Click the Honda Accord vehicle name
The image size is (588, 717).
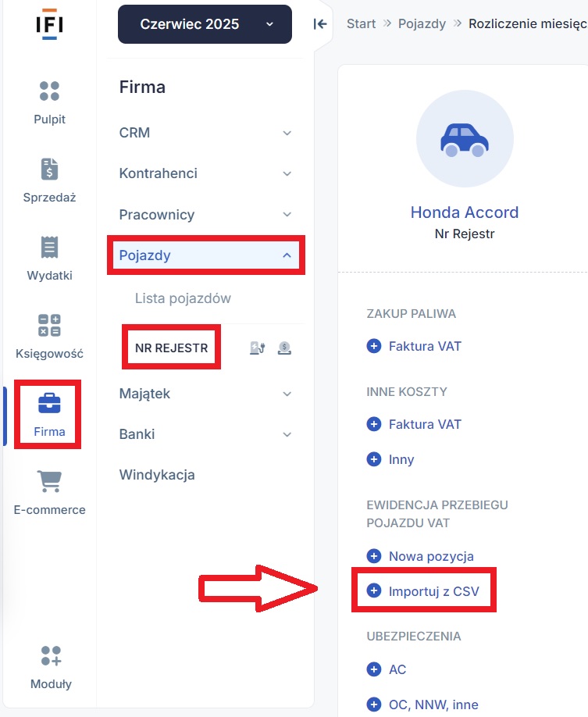tap(465, 212)
